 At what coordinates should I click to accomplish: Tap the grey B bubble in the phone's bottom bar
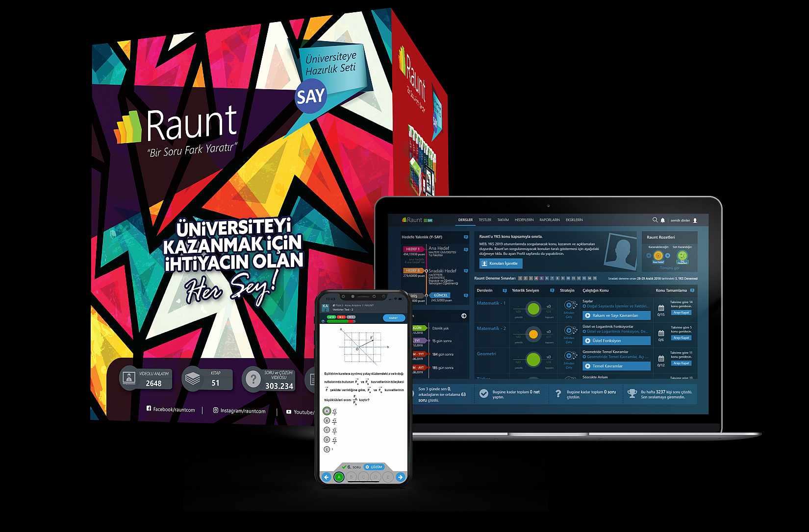coord(351,477)
